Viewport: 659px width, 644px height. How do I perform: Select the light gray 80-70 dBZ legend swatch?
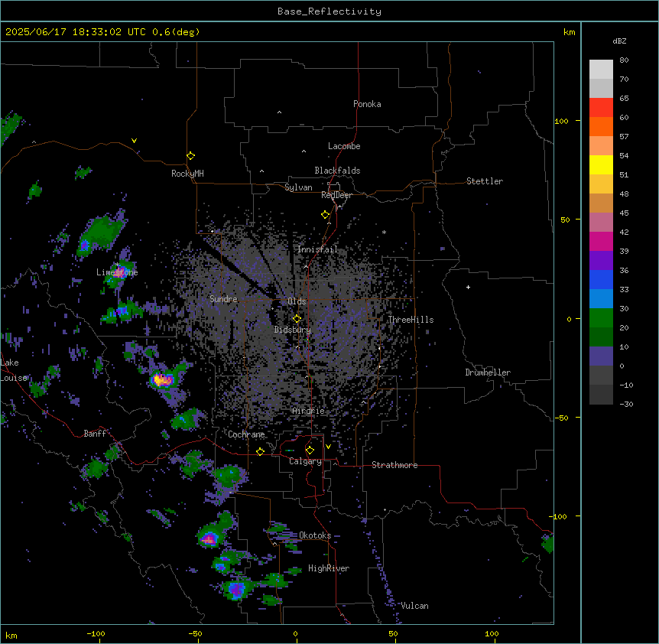601,70
